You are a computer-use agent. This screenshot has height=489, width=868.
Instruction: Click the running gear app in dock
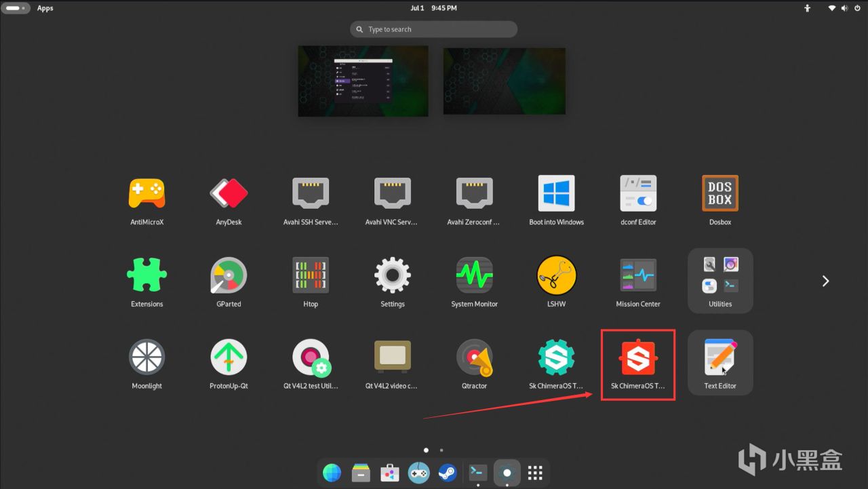point(507,473)
